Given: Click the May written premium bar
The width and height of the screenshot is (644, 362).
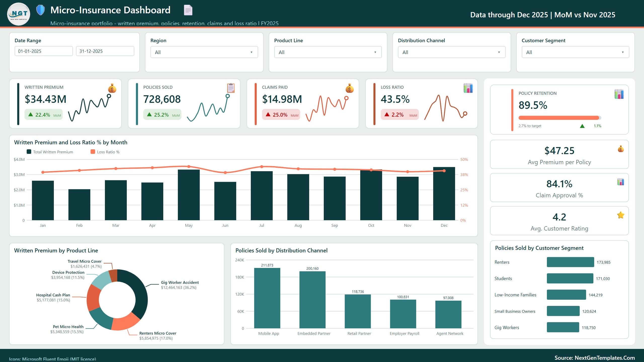Looking at the screenshot, I should click(x=189, y=195).
